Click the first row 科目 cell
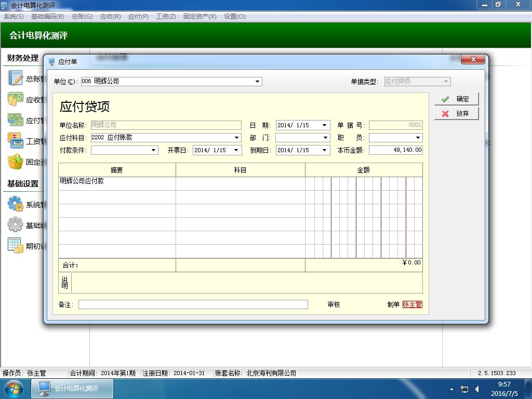This screenshot has height=399, width=532. click(x=240, y=183)
